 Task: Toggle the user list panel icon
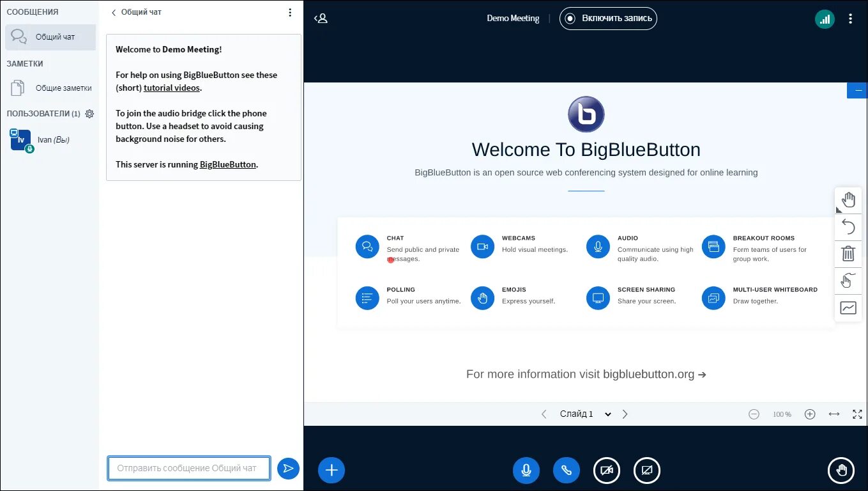pos(321,19)
